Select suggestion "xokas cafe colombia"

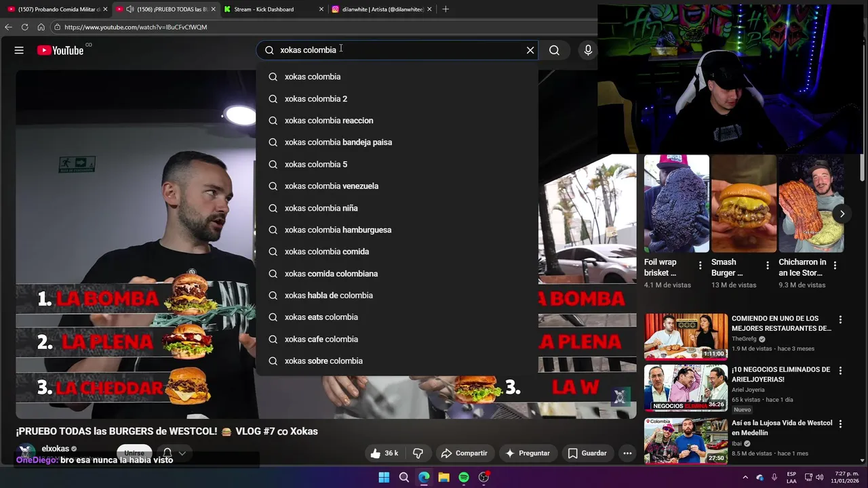(397, 339)
